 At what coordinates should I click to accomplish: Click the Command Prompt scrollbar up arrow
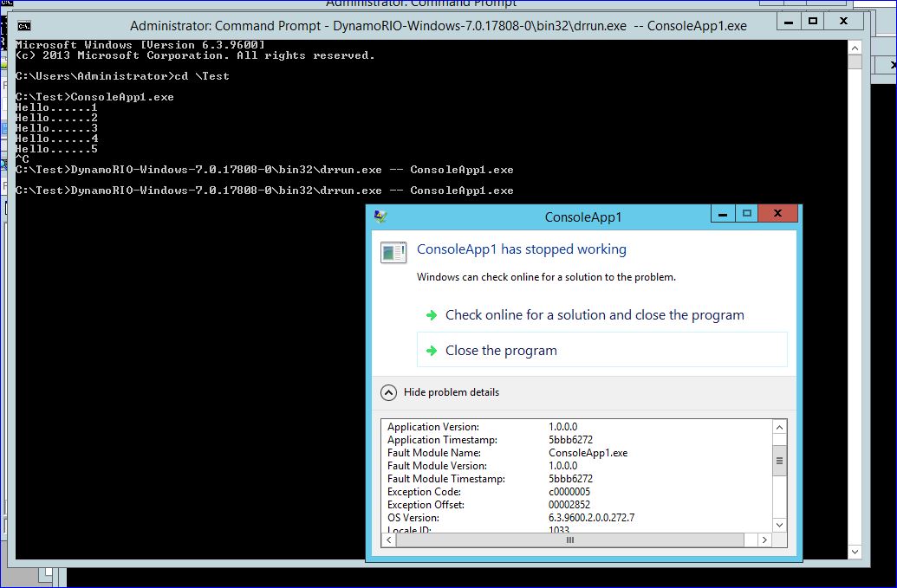tap(855, 48)
